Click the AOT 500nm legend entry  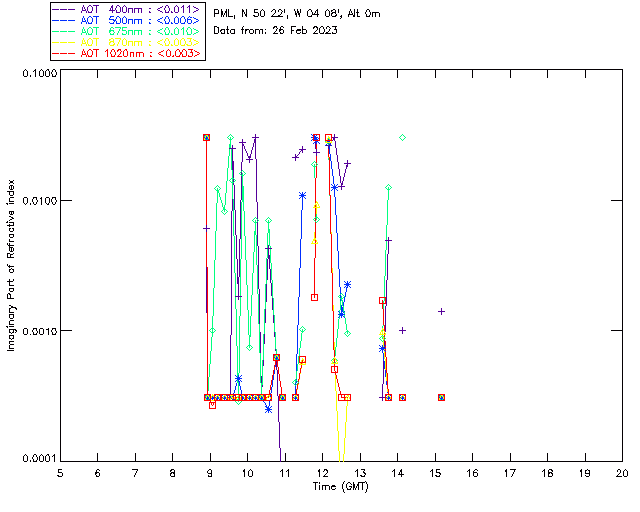point(127,20)
